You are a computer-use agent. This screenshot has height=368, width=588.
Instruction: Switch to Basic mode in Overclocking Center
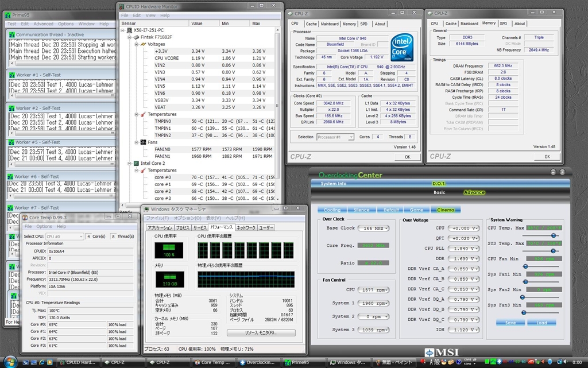point(439,192)
